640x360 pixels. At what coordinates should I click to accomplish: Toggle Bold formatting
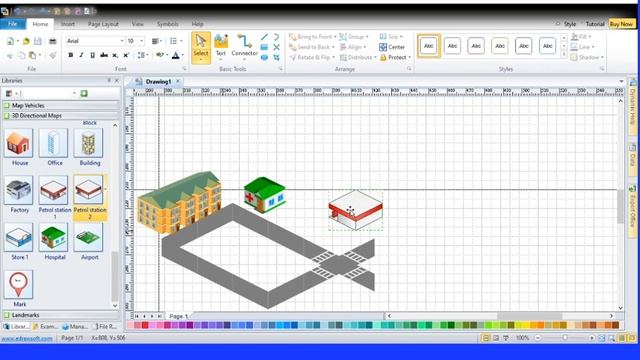(71, 55)
